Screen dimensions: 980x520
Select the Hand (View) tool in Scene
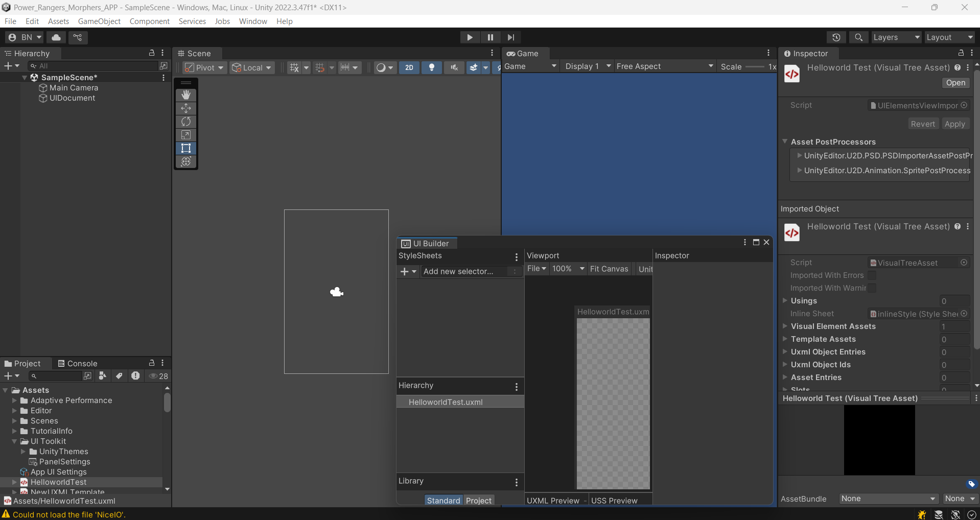tap(186, 95)
